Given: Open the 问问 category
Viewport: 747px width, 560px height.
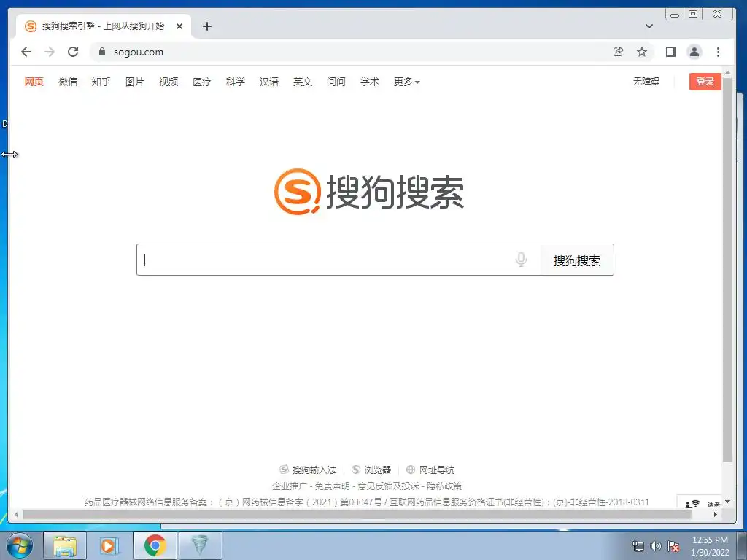Looking at the screenshot, I should click(x=336, y=82).
